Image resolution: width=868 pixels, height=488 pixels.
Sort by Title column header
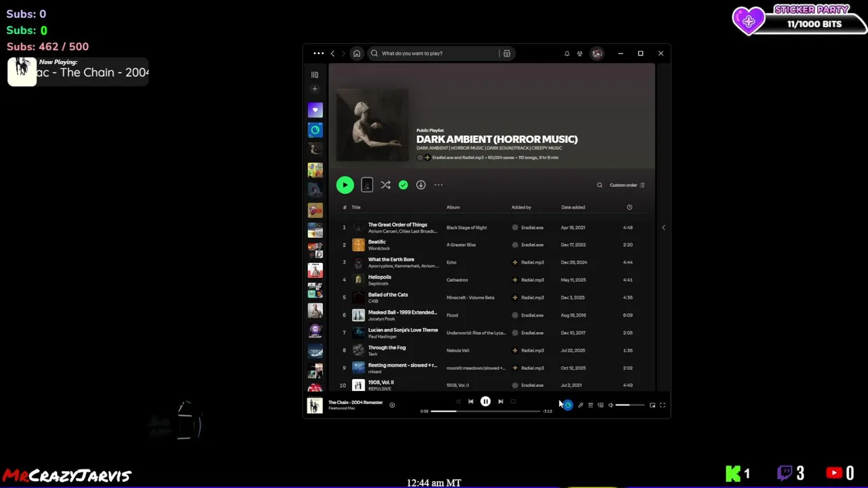[356, 207]
